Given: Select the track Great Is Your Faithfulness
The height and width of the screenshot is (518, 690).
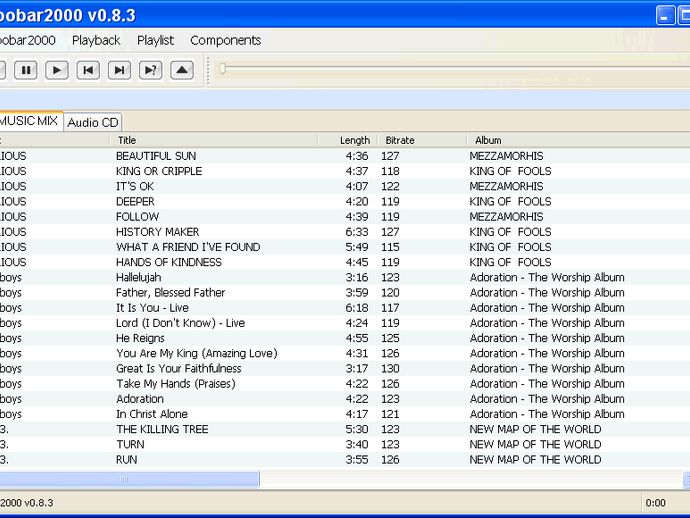Looking at the screenshot, I should pos(179,368).
